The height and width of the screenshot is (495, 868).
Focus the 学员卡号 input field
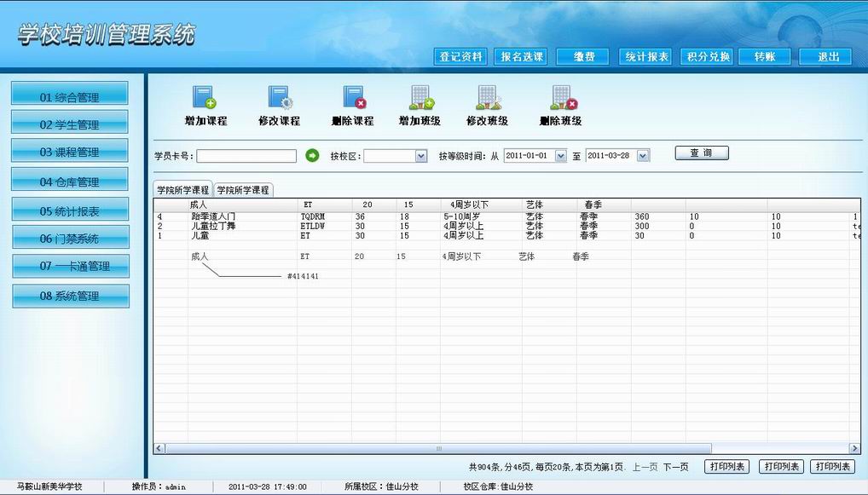(x=246, y=156)
